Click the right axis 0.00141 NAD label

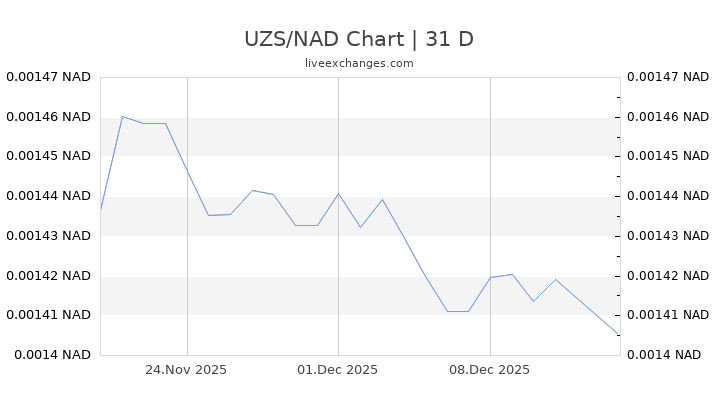click(x=667, y=315)
